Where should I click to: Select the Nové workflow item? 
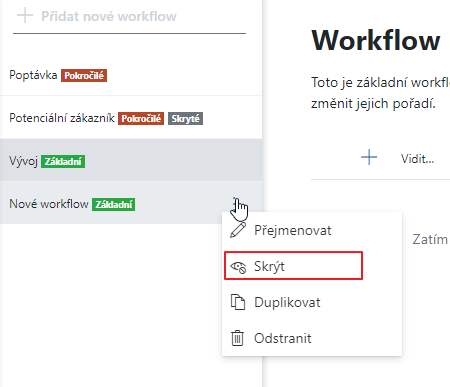[x=131, y=204]
